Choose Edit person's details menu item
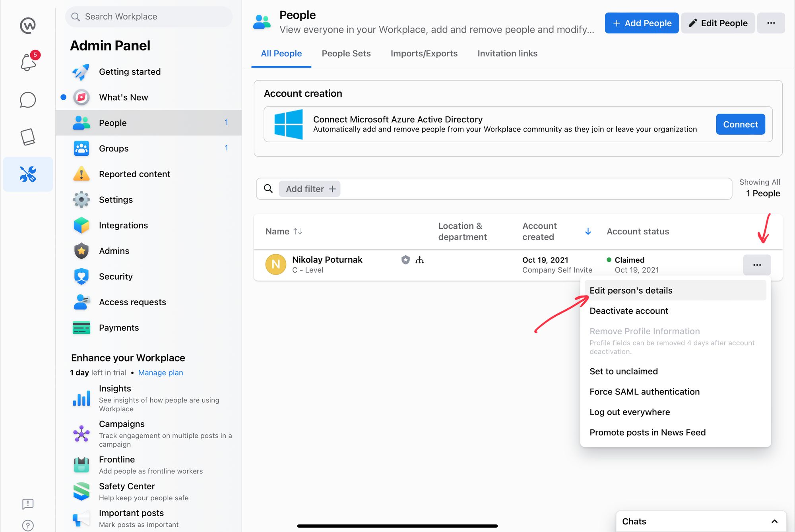The width and height of the screenshot is (795, 532). click(x=675, y=290)
